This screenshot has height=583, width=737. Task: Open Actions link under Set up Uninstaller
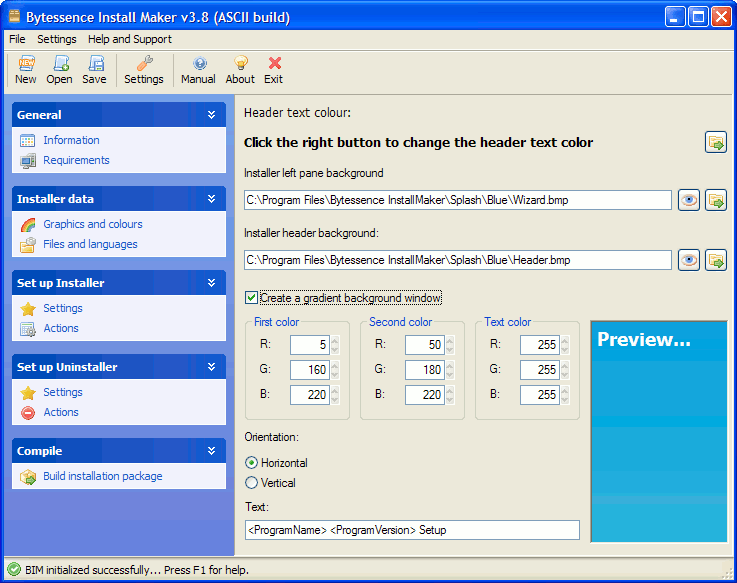point(61,412)
